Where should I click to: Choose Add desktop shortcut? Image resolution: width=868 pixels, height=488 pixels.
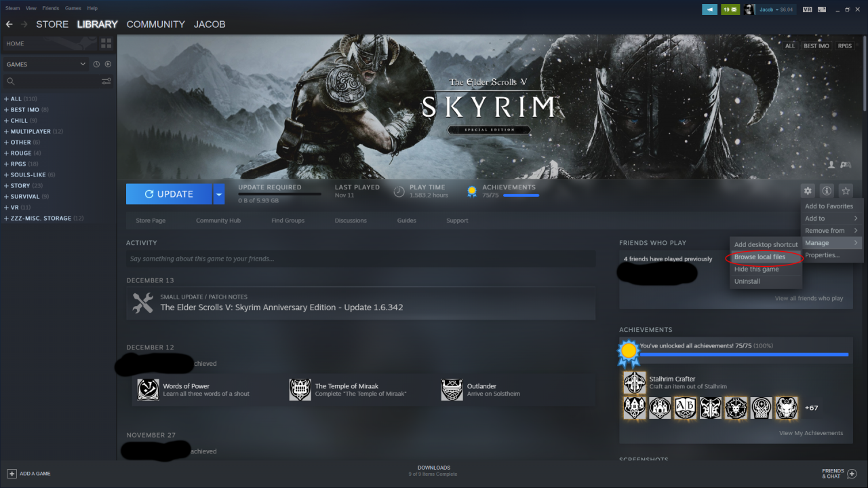click(766, 245)
